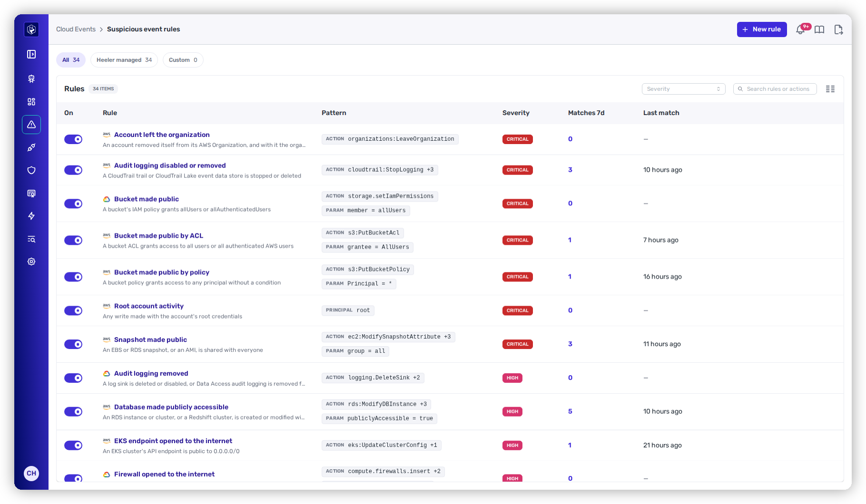Focus the Search rules or actions field
The height and width of the screenshot is (504, 866).
[775, 89]
